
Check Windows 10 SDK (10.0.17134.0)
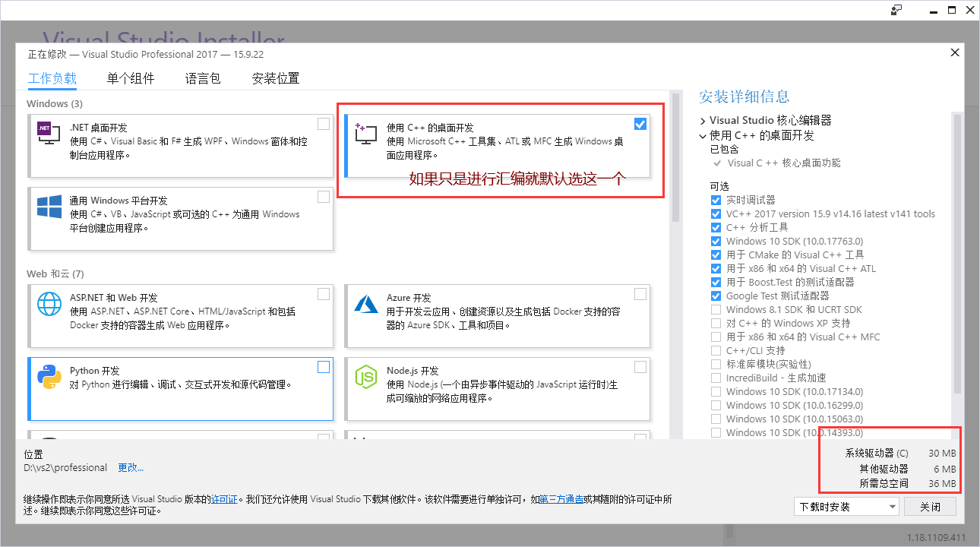[716, 391]
